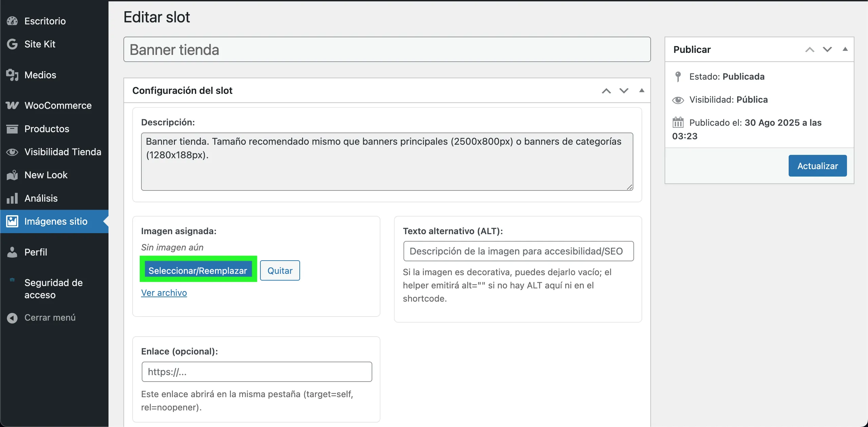Click the Quitar button
The height and width of the screenshot is (427, 868).
(280, 270)
